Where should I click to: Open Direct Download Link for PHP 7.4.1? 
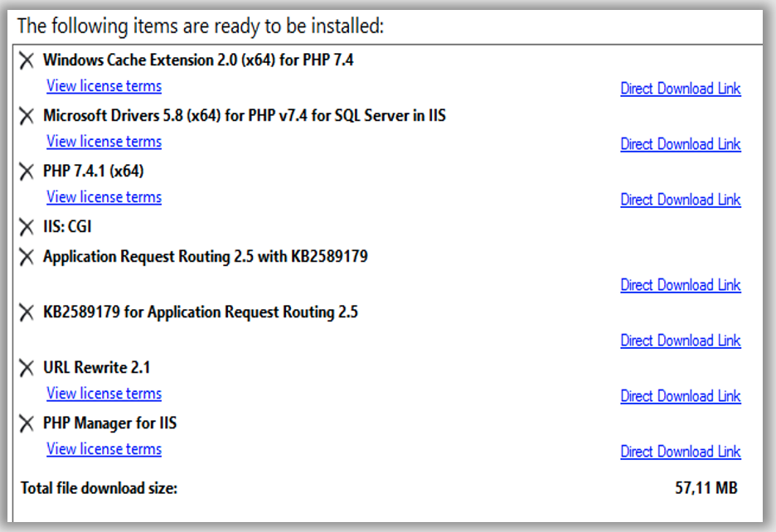tap(681, 200)
